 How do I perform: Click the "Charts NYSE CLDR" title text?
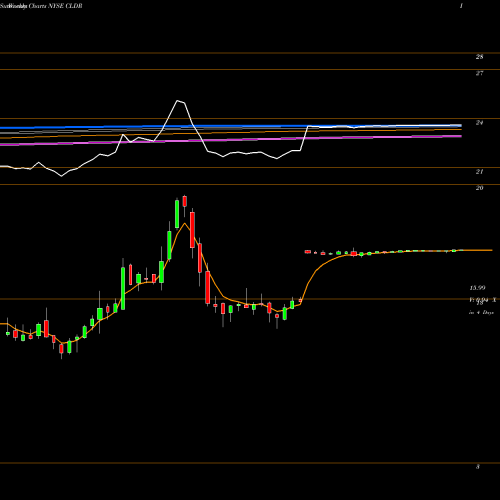tap(56, 6)
